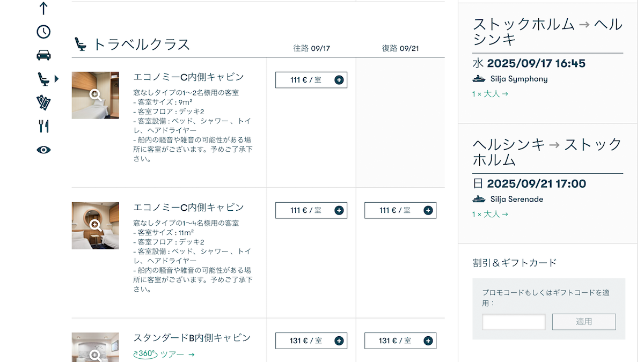The height and width of the screenshot is (362, 644).
Task: Select the seat travel class sidebar icon
Action: tap(43, 79)
